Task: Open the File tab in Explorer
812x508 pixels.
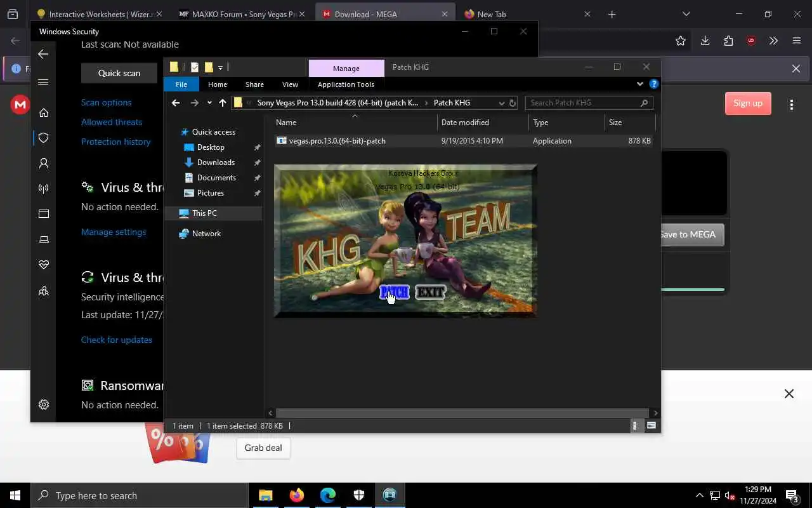Action: (181, 84)
